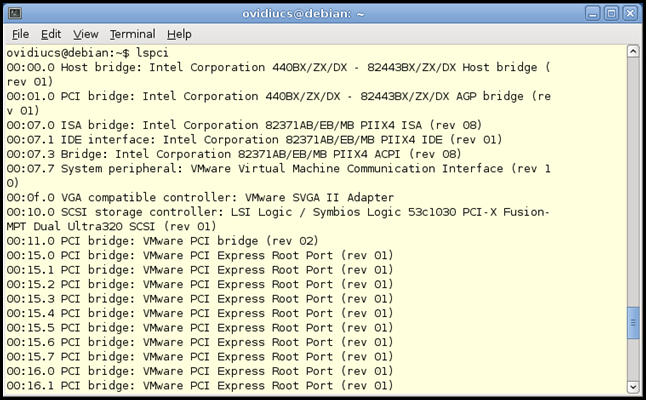Open the Edit menu
This screenshot has height=400, width=646.
pos(51,34)
